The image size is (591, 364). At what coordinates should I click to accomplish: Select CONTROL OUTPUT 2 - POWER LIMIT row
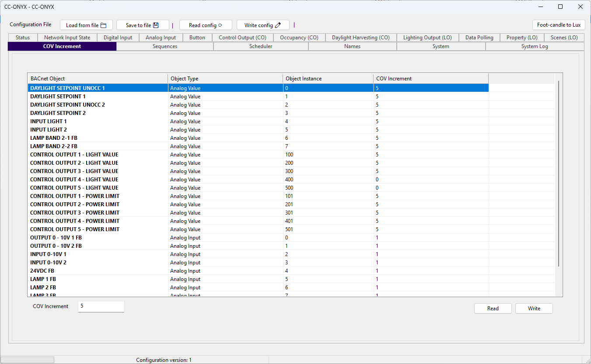tap(258, 205)
